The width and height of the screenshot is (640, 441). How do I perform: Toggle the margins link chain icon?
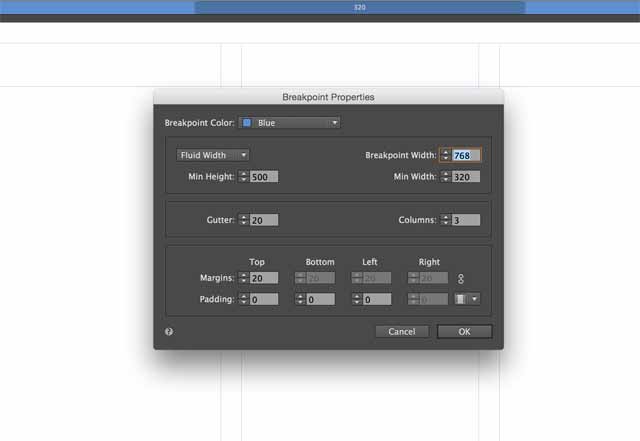pyautogui.click(x=461, y=278)
